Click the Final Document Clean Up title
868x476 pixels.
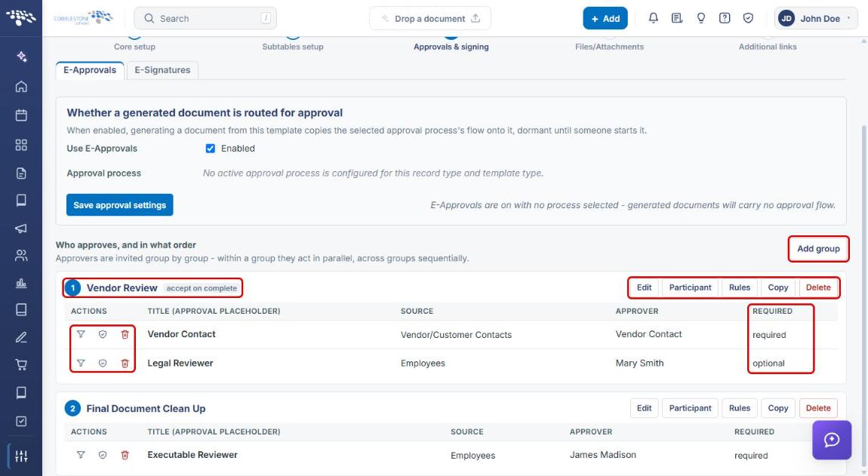click(146, 408)
